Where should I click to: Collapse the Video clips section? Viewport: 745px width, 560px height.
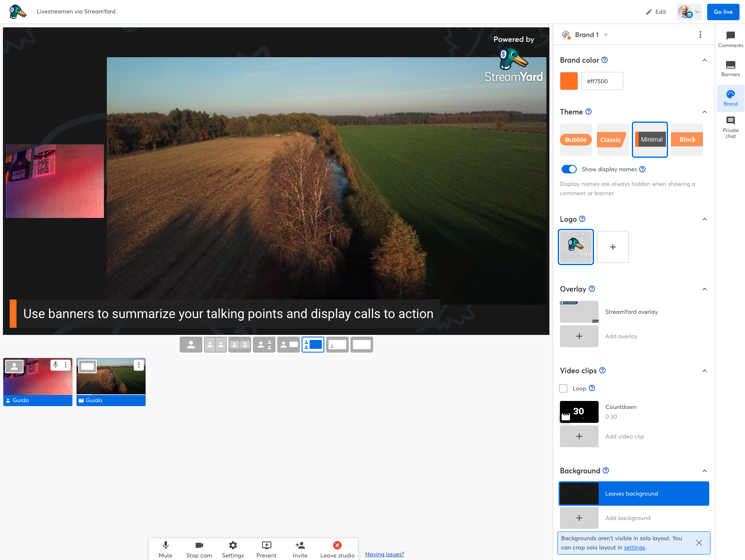(705, 371)
